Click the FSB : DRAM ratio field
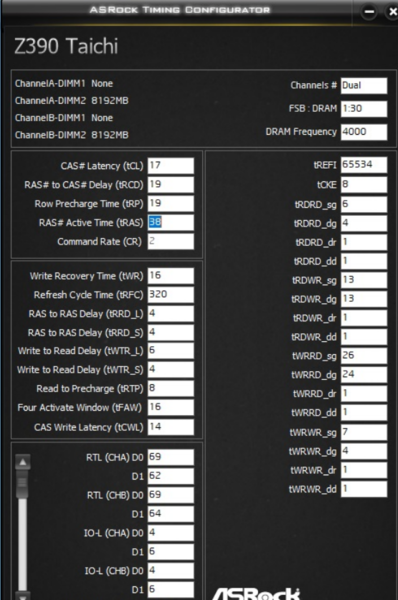This screenshot has width=398, height=600. (364, 109)
